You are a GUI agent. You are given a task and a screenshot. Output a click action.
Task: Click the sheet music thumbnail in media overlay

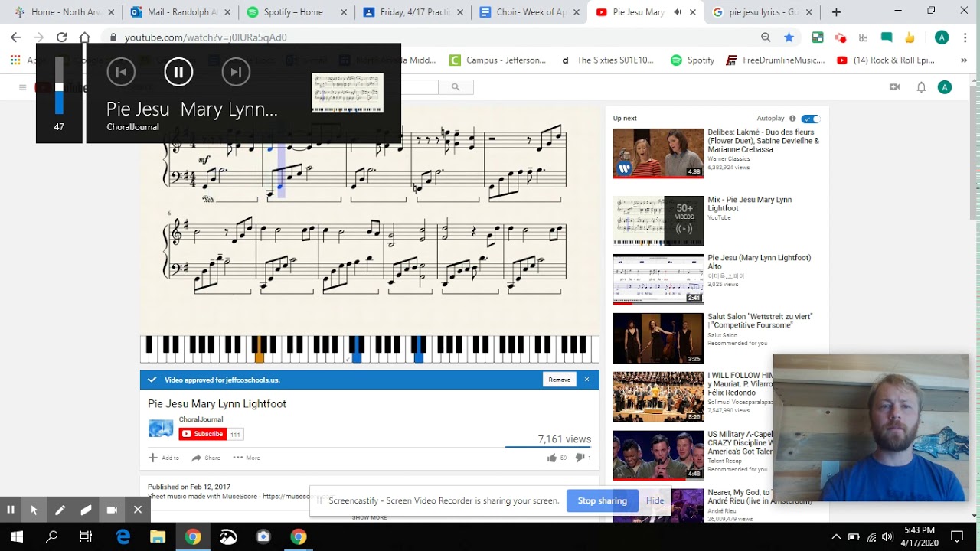pos(348,93)
